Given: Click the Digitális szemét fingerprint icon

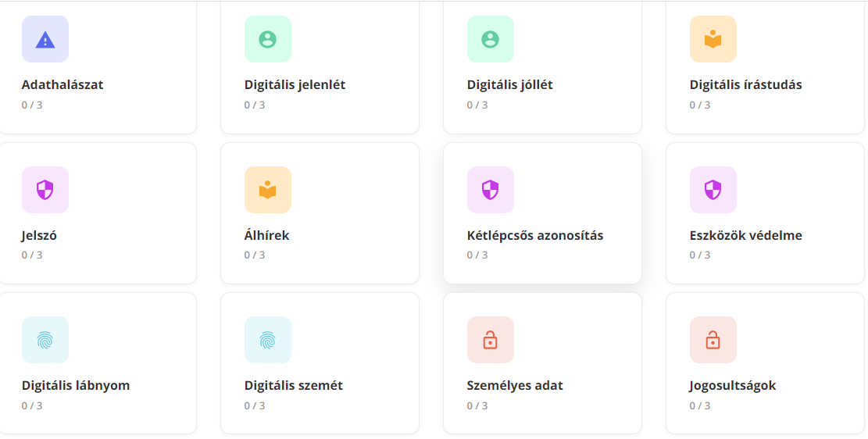Looking at the screenshot, I should coord(268,340).
